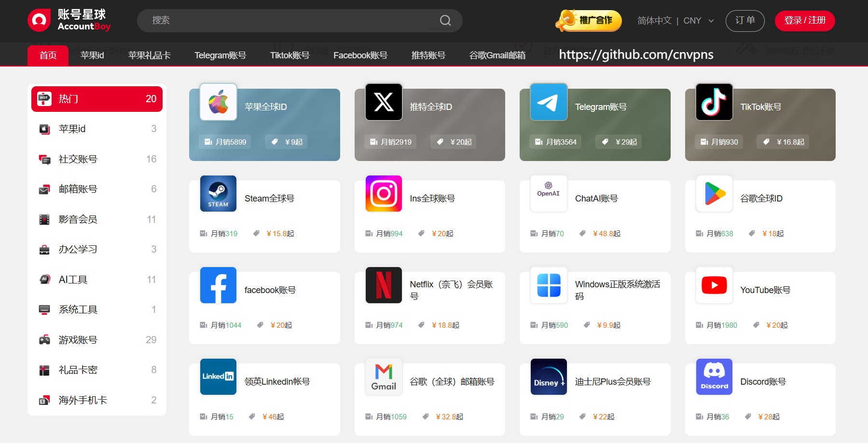Select the 海外手机卡 sidebar category
The image size is (868, 443).
pyautogui.click(x=97, y=400)
